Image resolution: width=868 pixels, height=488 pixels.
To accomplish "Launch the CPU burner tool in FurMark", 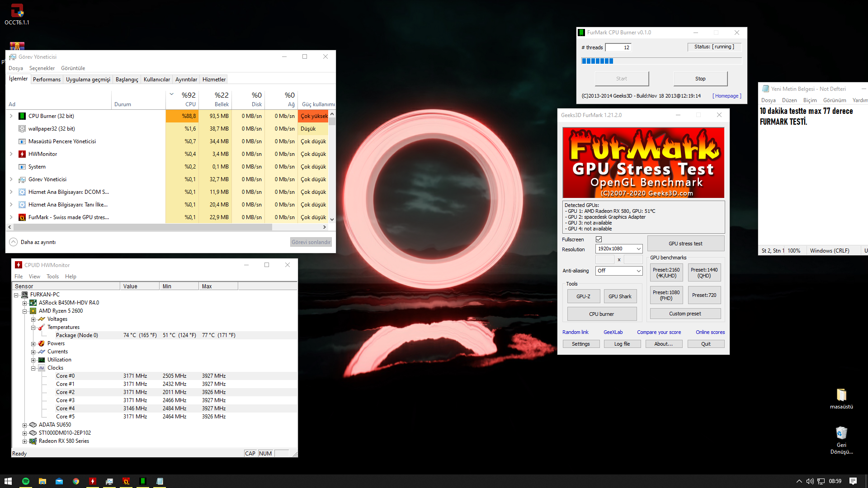I will tap(601, 314).
